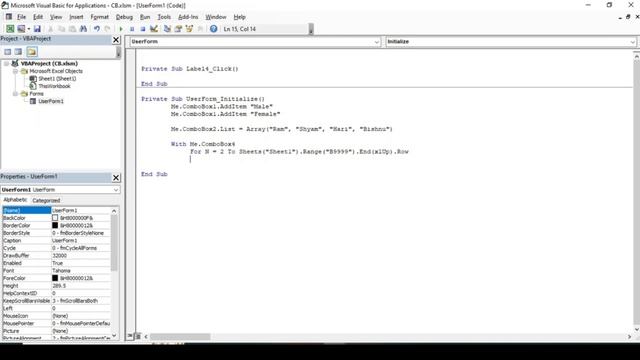
Task: Click the Redo arrow icon in the toolbar
Action: pos(107,29)
